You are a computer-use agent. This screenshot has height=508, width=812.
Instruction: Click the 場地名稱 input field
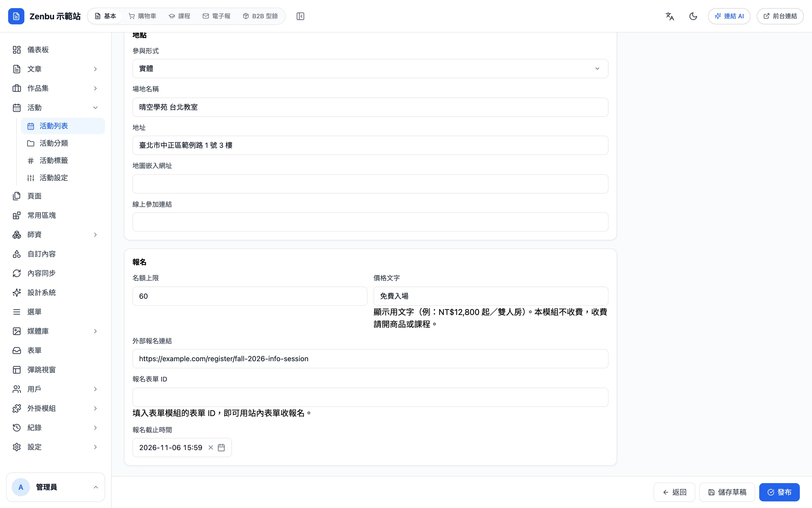[370, 107]
